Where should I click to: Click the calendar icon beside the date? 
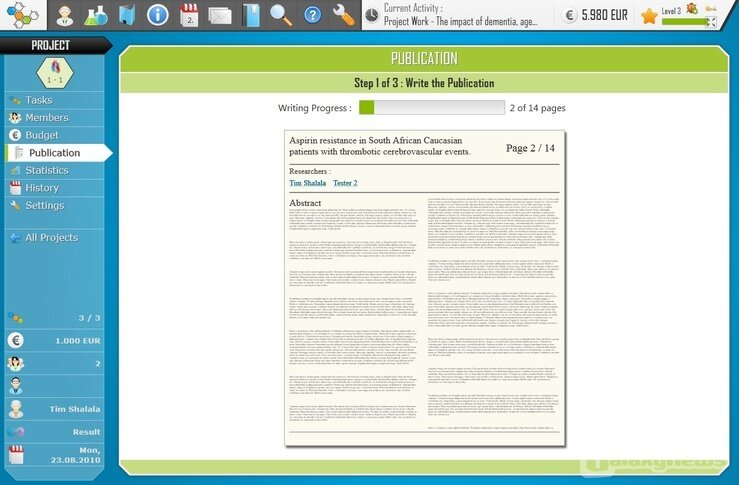(16, 455)
